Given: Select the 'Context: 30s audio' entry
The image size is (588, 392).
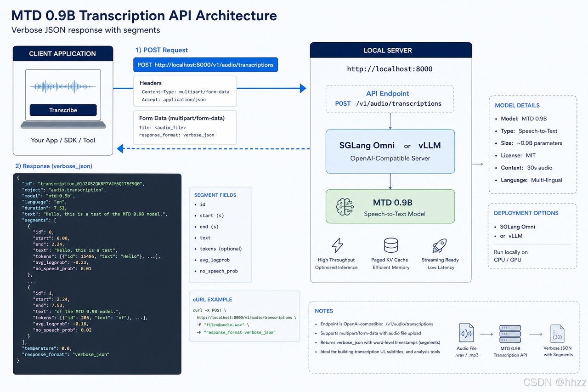Looking at the screenshot, I should click(x=526, y=168).
